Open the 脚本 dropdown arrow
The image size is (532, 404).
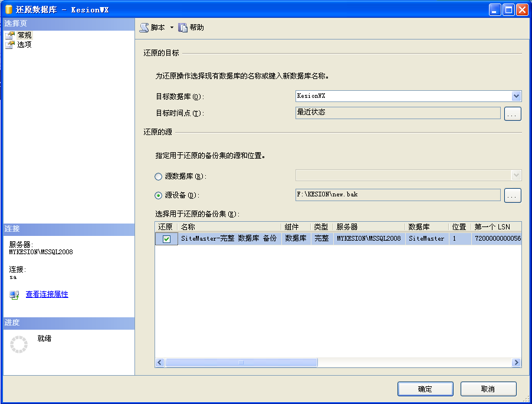[172, 28]
